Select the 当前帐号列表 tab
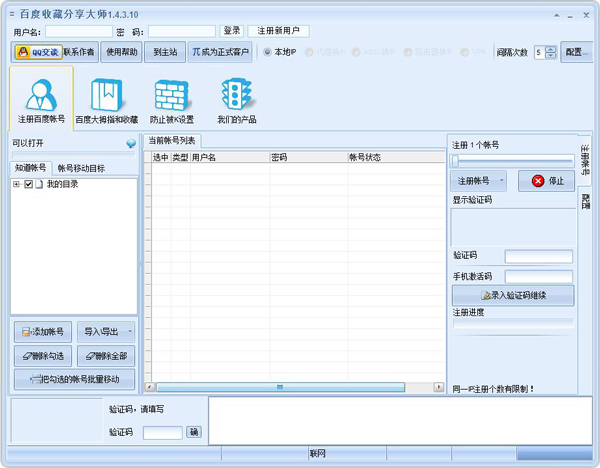Screen dimensions: 600x468 point(172,141)
